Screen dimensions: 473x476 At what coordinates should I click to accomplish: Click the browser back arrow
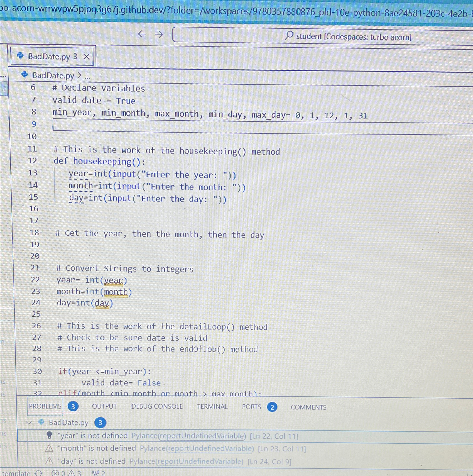(x=142, y=35)
